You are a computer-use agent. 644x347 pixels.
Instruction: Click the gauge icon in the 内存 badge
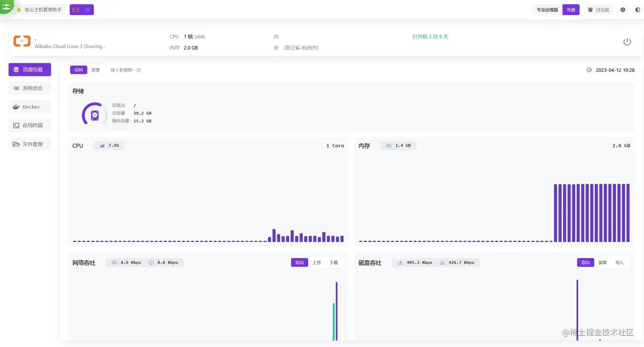tap(389, 146)
